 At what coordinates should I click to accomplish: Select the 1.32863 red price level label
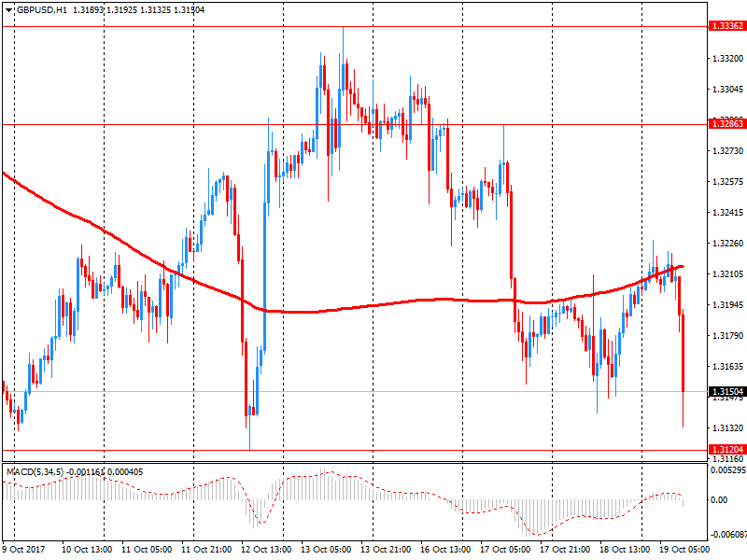pos(727,124)
